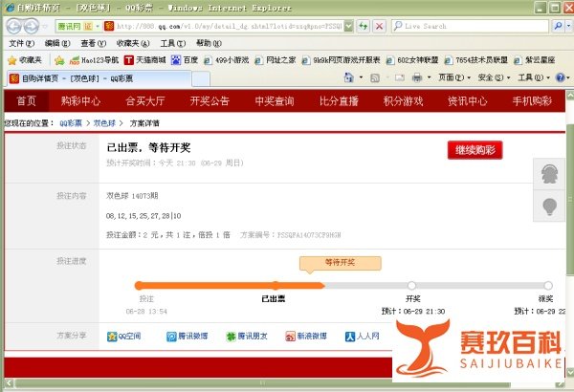Click the address bar URL field
Image resolution: width=574 pixels, height=392 pixels.
pyautogui.click(x=229, y=27)
